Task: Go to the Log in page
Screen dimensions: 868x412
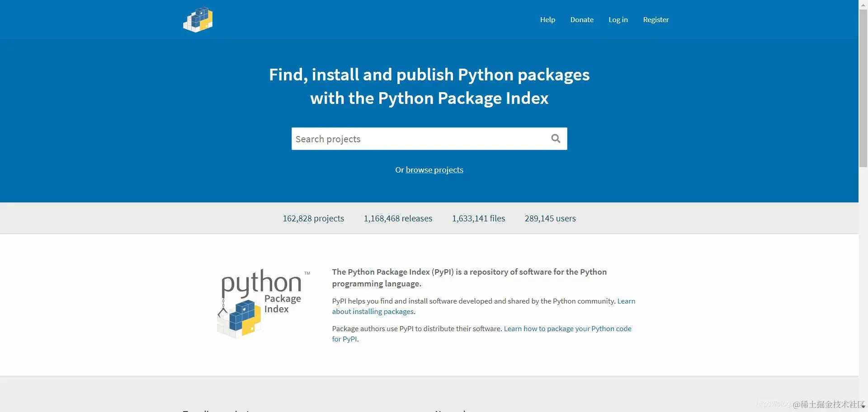Action: [x=618, y=19]
